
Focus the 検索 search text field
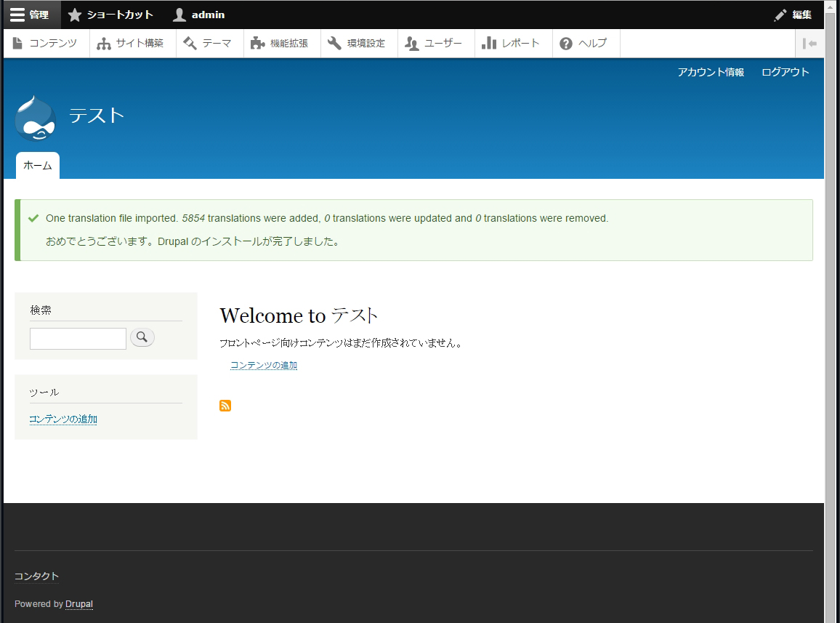[x=78, y=339]
